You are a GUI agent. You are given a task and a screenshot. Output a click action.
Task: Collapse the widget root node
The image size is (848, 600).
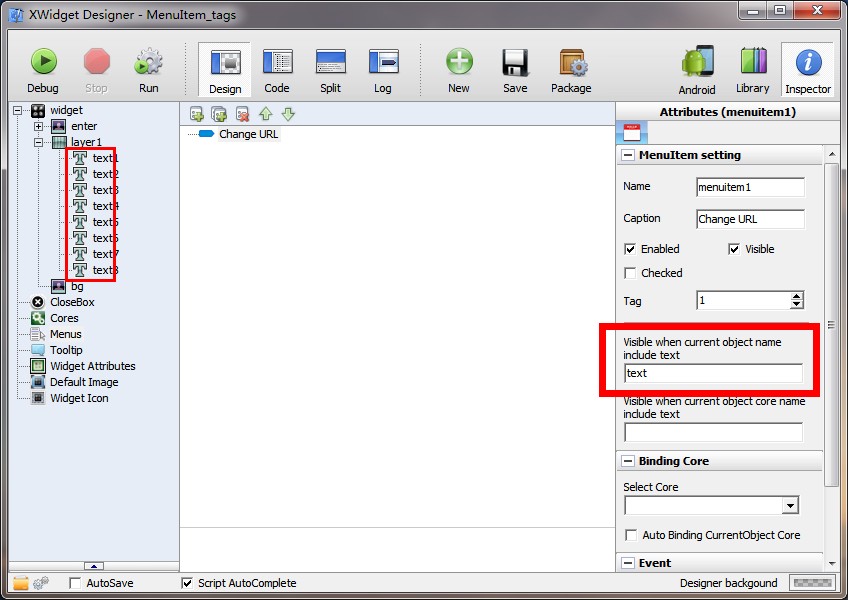pyautogui.click(x=18, y=110)
